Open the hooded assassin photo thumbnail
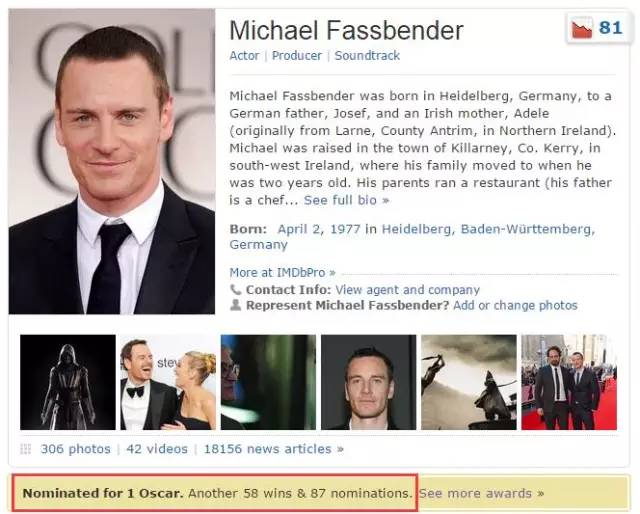 coord(68,382)
